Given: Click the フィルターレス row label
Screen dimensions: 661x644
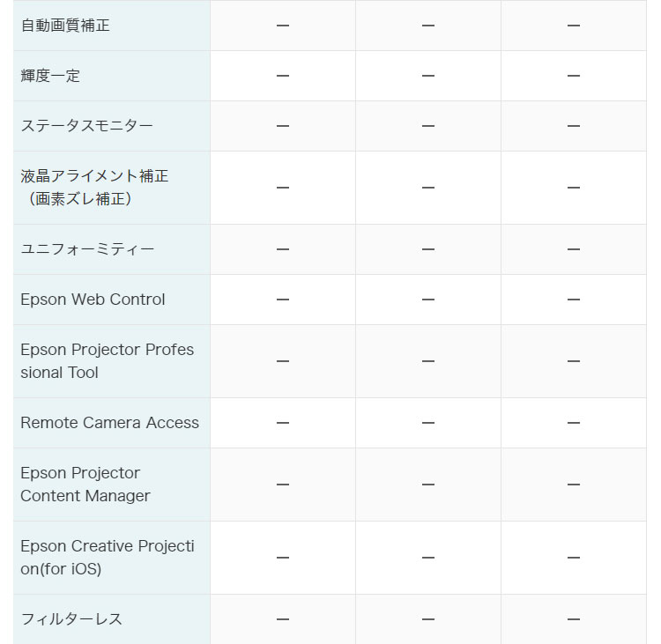Looking at the screenshot, I should [71, 619].
